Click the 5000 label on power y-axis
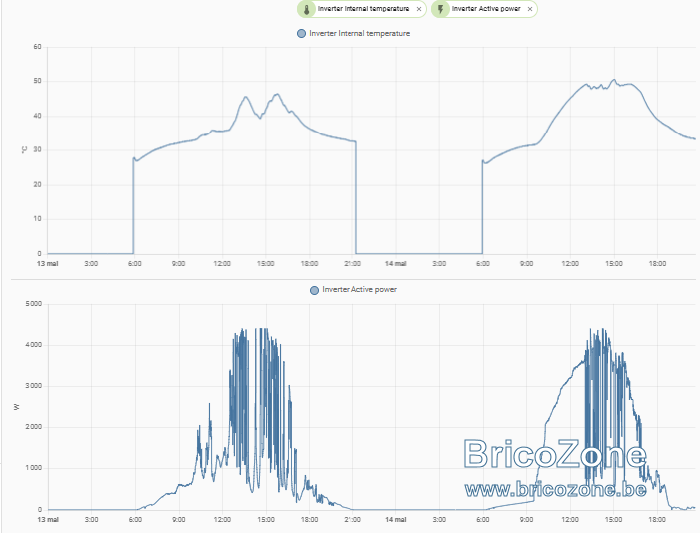This screenshot has width=700, height=533. point(33,304)
